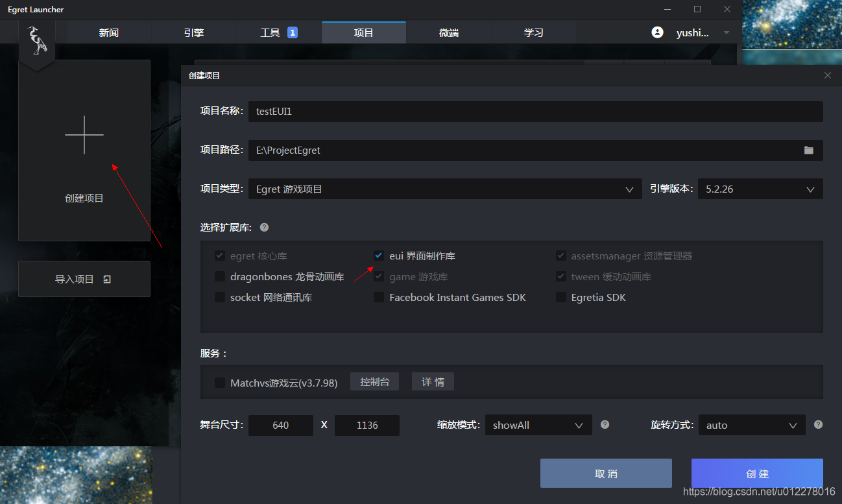The height and width of the screenshot is (504, 842).
Task: Click the user account icon near yushi
Action: (x=657, y=32)
